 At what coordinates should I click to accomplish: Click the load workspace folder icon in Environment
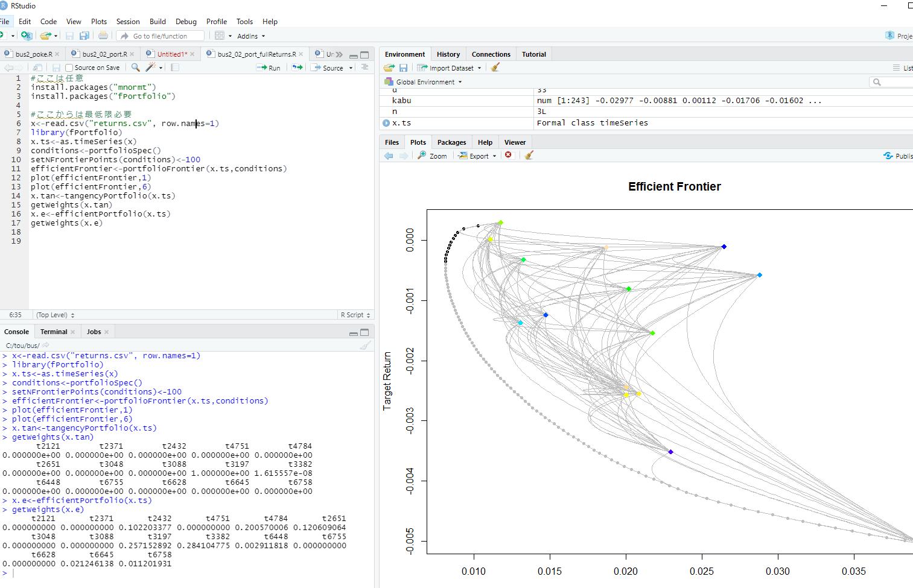pyautogui.click(x=389, y=68)
